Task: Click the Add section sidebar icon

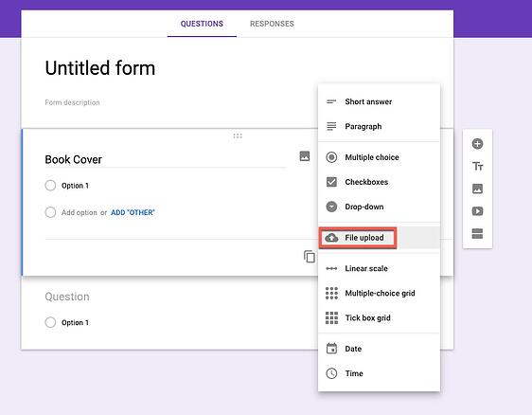Action: 477,234
